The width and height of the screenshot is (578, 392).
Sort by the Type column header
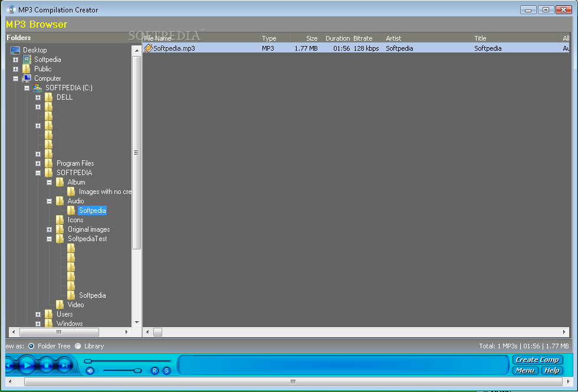click(274, 38)
